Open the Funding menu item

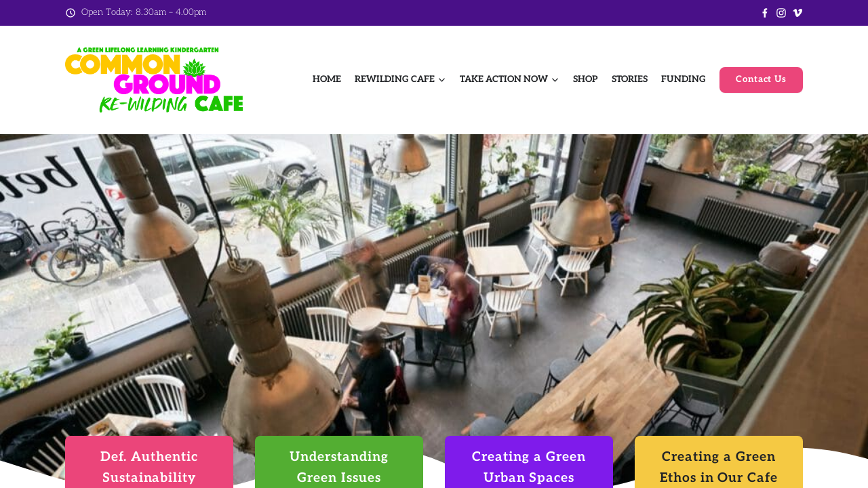pyautogui.click(x=683, y=79)
